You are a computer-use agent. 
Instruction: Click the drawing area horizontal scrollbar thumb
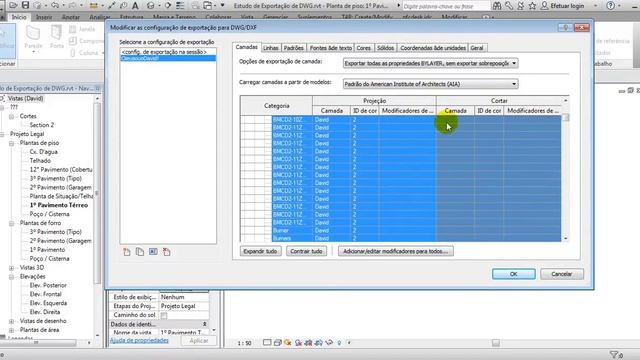[496, 343]
